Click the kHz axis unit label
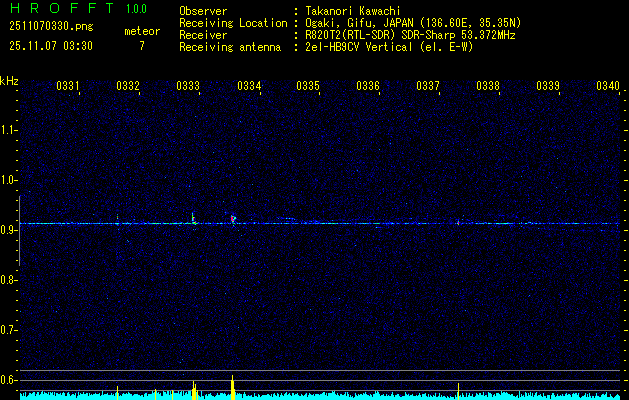Viewport: 629px width, 400px height. tap(9, 81)
